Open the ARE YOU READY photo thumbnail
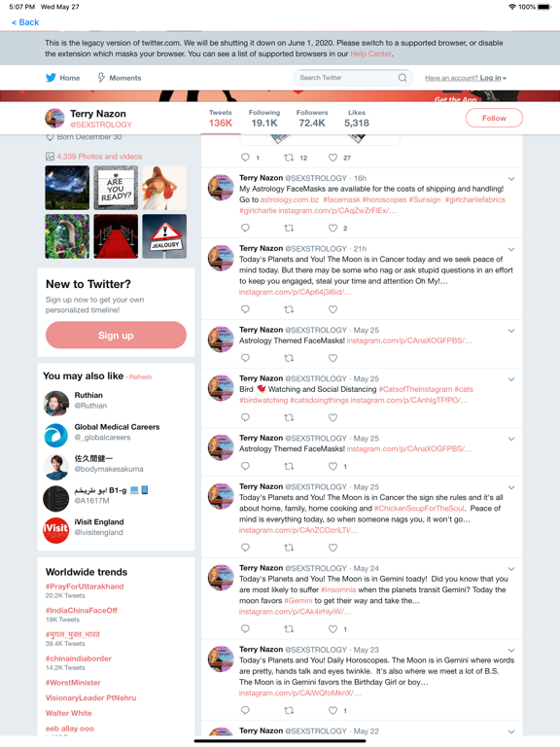Image resolution: width=560 pixels, height=747 pixels. (x=116, y=188)
